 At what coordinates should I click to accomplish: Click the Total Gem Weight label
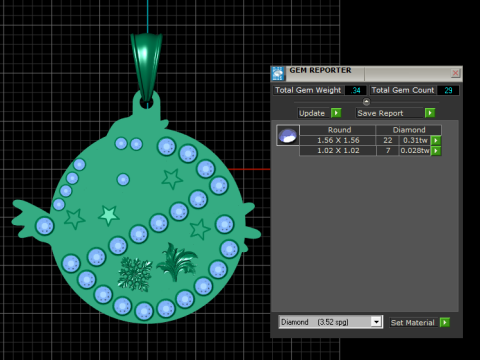308,90
